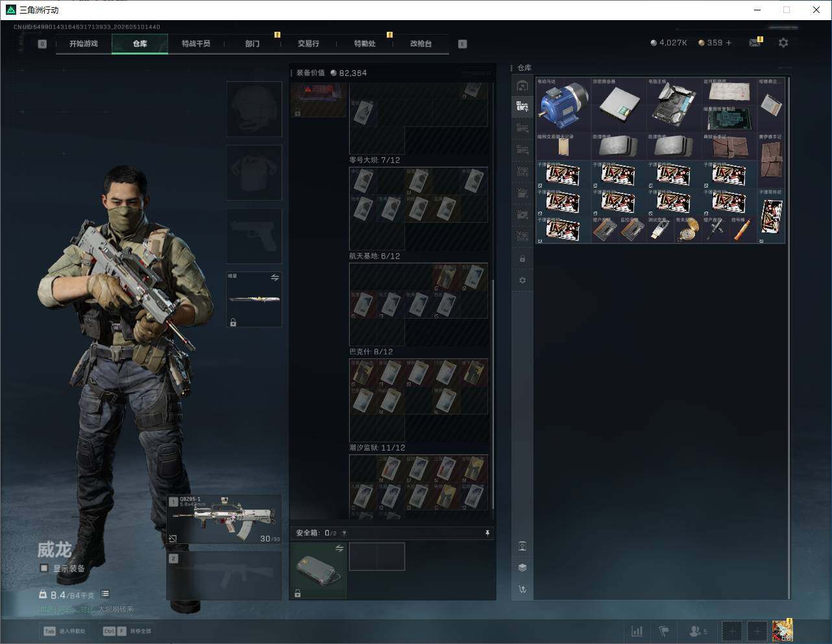Click the Tab 进入特勤处 shortcut button

pos(64,631)
